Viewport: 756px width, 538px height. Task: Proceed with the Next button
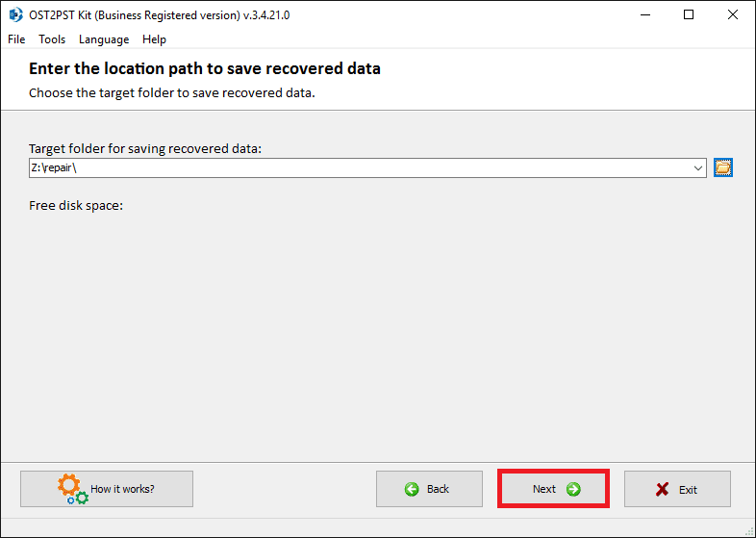coord(553,489)
